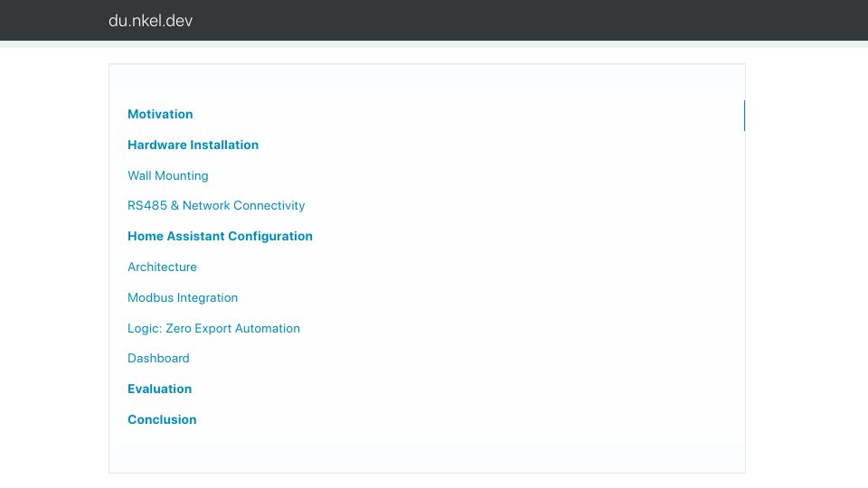Open the Wall Mounting subsection
Image resolution: width=868 pixels, height=488 pixels.
pos(168,176)
